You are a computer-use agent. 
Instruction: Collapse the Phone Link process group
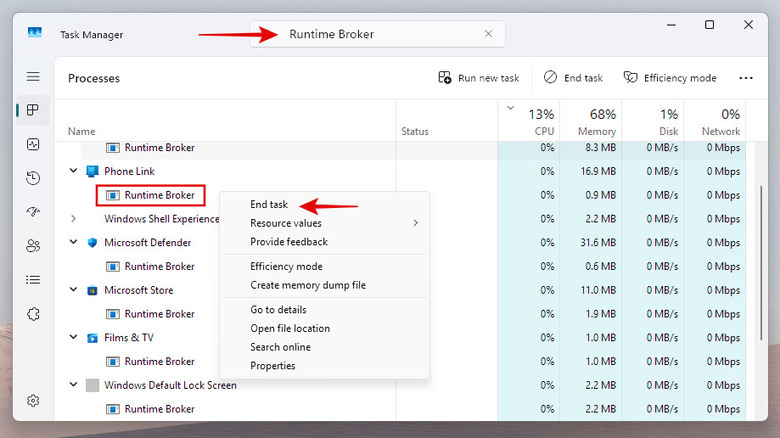point(73,171)
